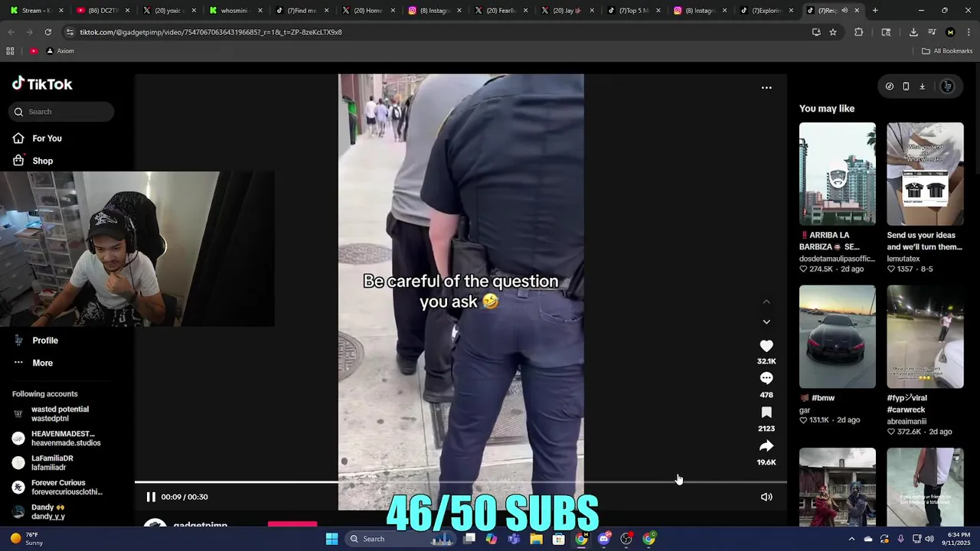The width and height of the screenshot is (980, 551).
Task: Open Microsoft Teams from the taskbar
Action: [514, 539]
